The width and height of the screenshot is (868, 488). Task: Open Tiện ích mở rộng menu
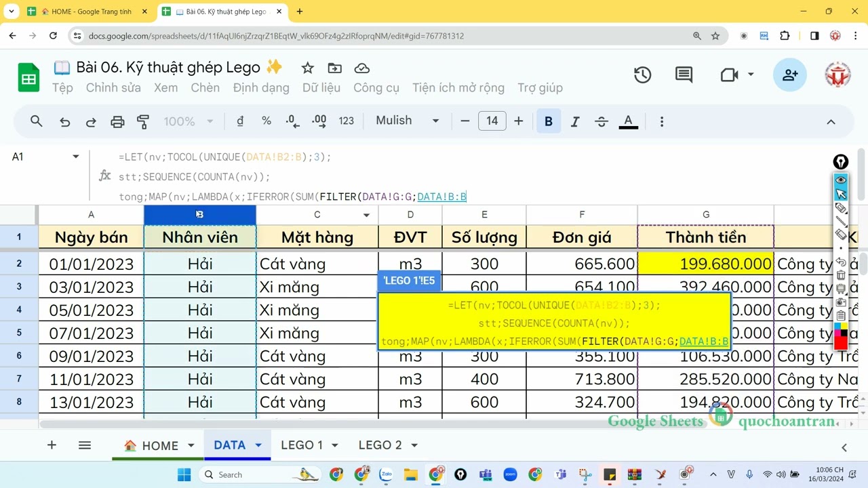click(x=458, y=87)
